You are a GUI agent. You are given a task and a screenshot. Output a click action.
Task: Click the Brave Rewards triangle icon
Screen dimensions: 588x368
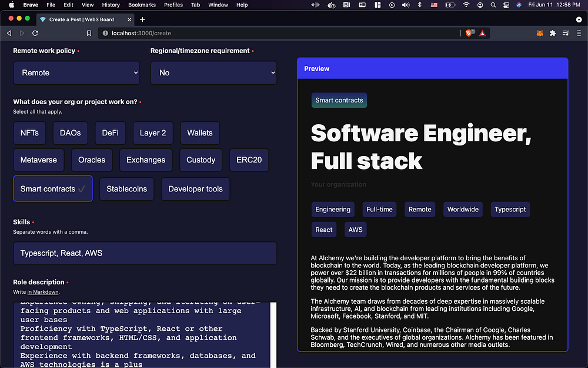tap(483, 34)
